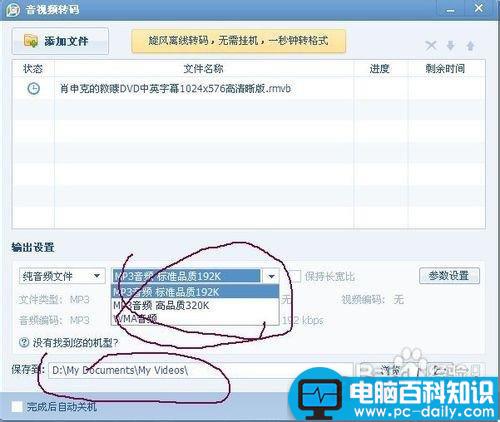Enable 完成后自动关机 checkbox
Screen dimensions: 500x422
click(x=17, y=407)
